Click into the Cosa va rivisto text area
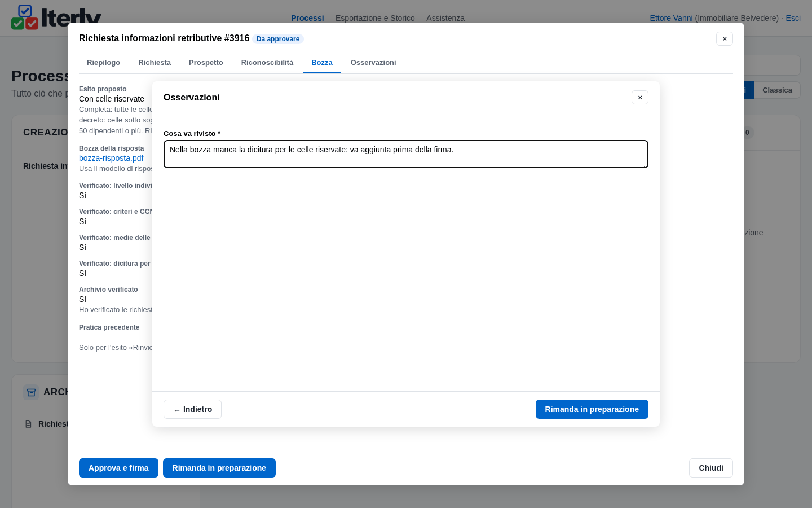The image size is (812, 508). 406,154
